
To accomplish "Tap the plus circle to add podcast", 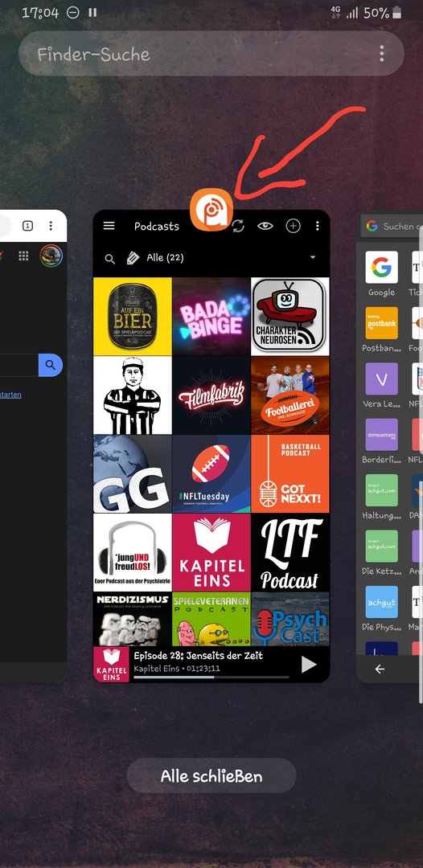I will [293, 226].
